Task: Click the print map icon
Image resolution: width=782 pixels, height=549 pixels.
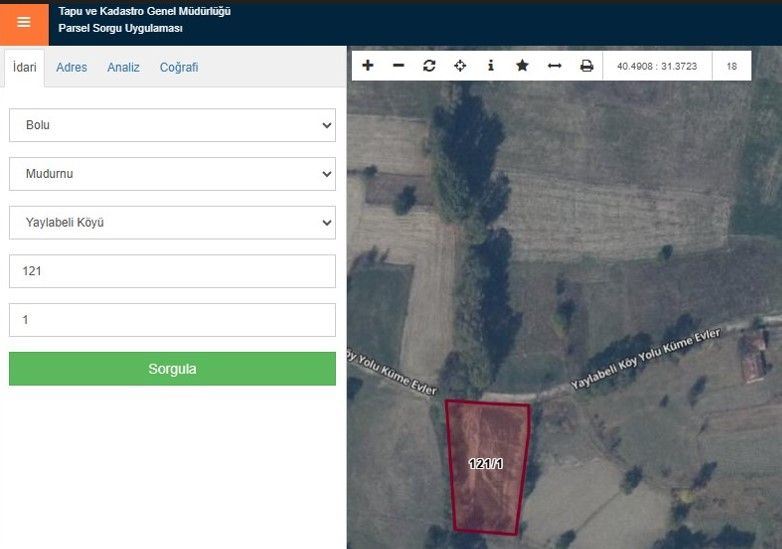Action: [x=587, y=66]
